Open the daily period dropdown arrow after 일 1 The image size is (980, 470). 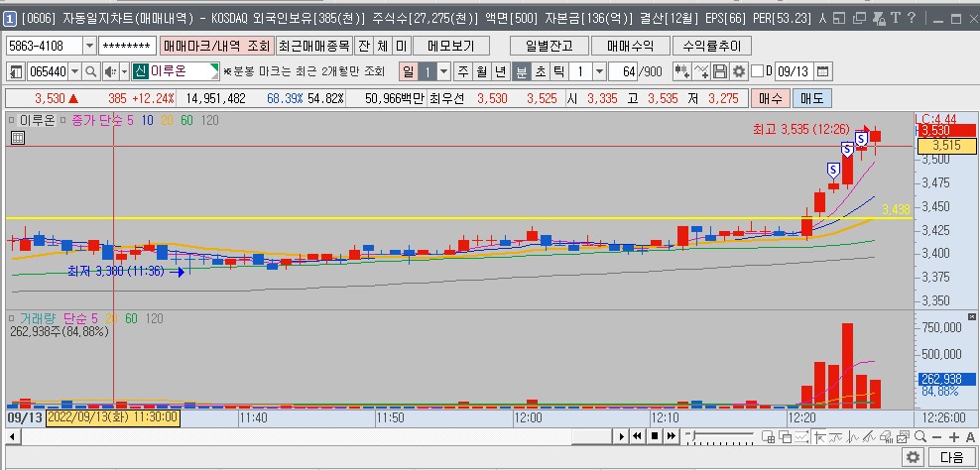[x=444, y=71]
